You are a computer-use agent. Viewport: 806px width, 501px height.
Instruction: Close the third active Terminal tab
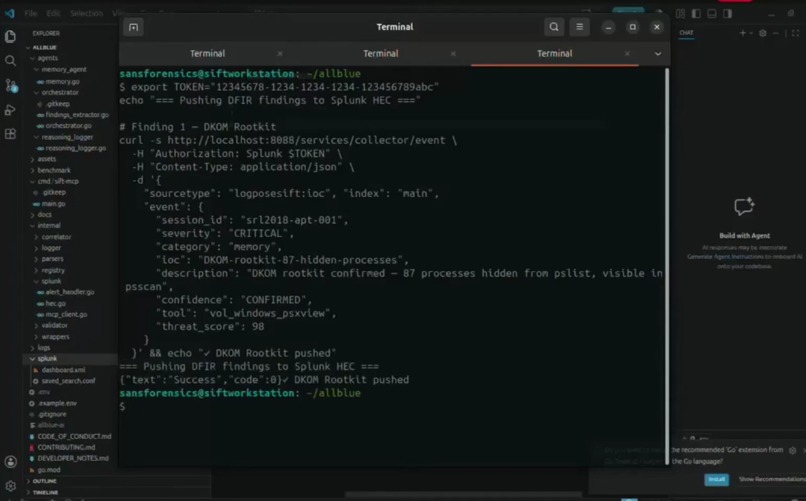click(x=627, y=53)
